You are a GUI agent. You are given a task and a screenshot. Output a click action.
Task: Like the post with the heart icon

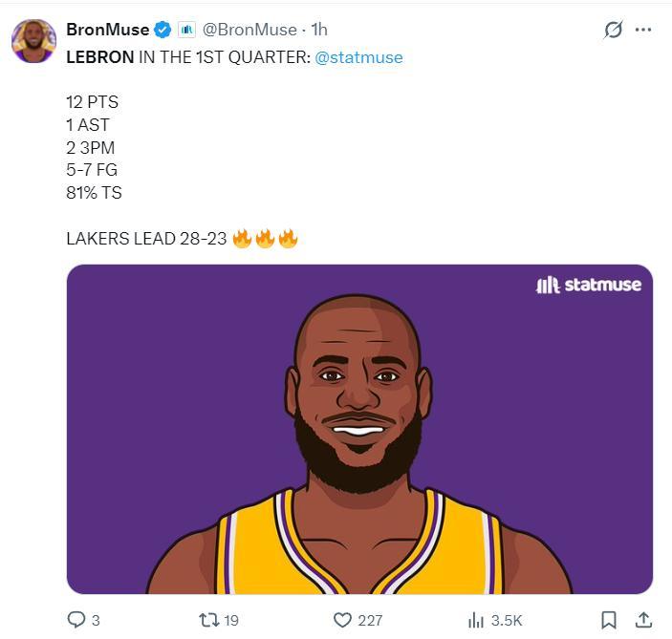342,620
